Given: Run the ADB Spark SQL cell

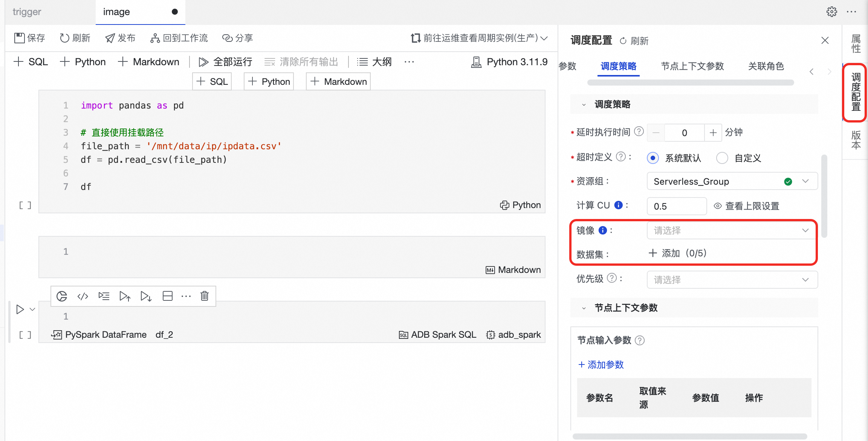Looking at the screenshot, I should pyautogui.click(x=20, y=309).
